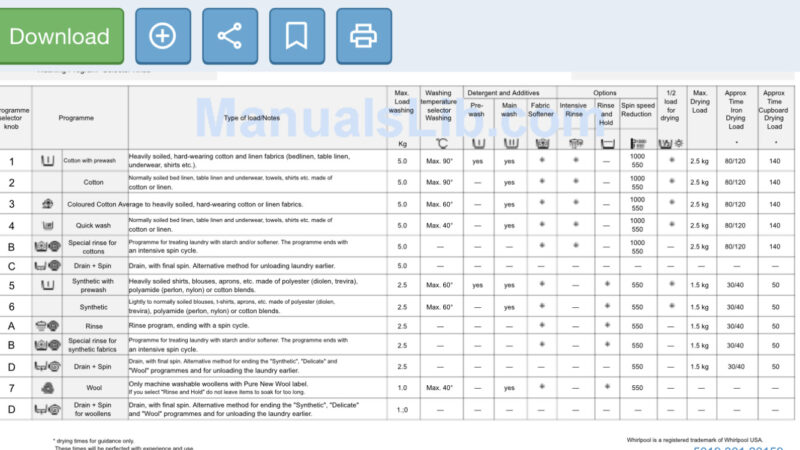800x450 pixels.
Task: Click the Wool programme symbol
Action: [x=46, y=387]
